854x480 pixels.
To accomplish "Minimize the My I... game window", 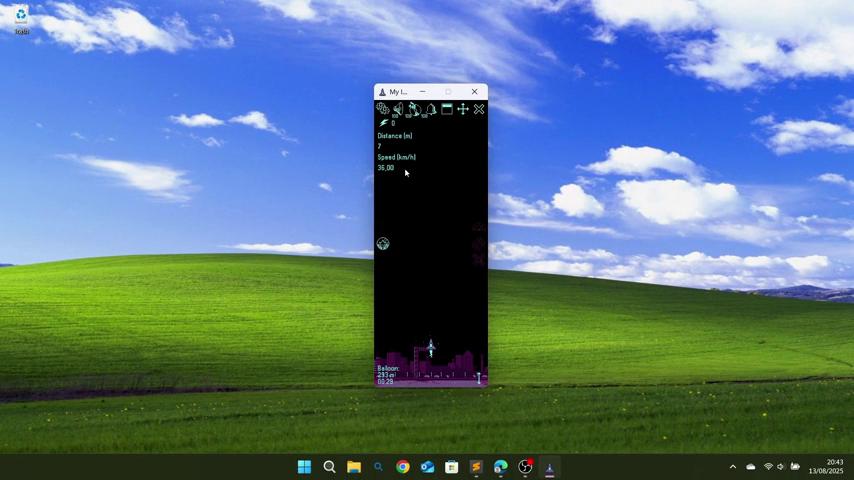I will tap(422, 92).
